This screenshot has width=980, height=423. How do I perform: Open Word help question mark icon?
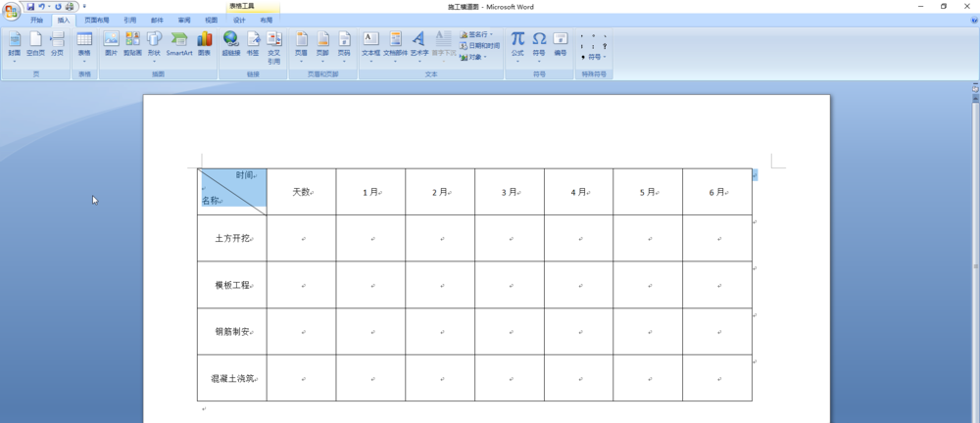pyautogui.click(x=974, y=20)
